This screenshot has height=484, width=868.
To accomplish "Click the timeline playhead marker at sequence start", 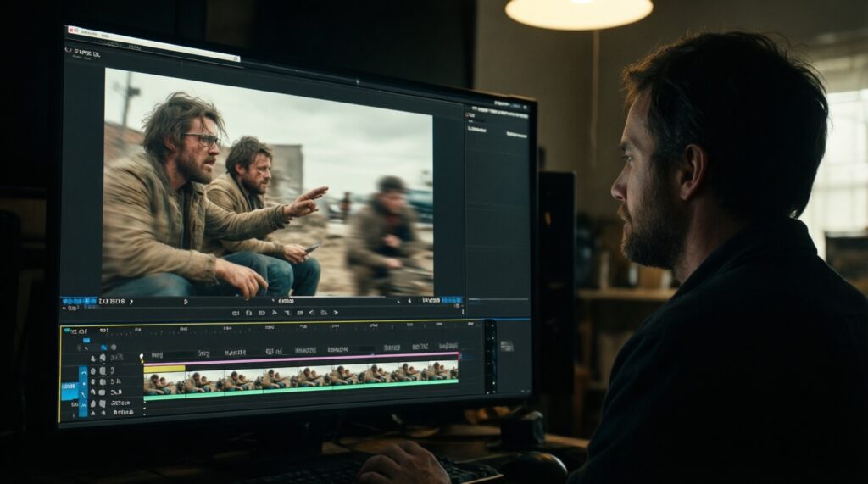I will click(142, 358).
